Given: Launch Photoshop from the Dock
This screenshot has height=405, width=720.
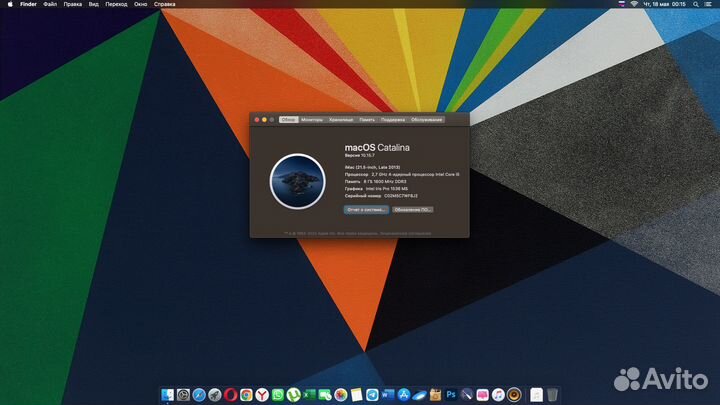Looking at the screenshot, I should point(451,394).
